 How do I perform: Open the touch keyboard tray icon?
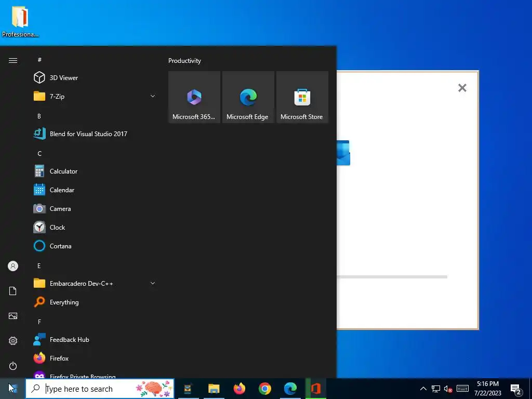coord(463,389)
